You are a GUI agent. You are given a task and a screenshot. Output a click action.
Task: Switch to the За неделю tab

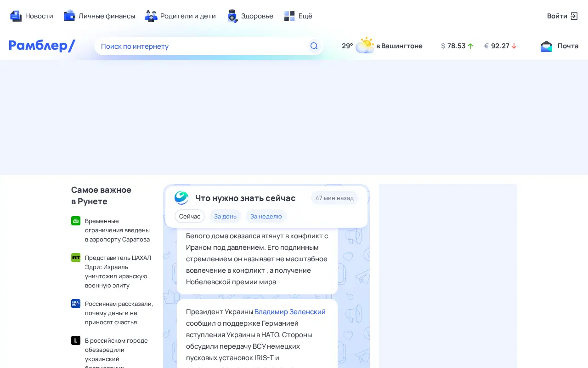pyautogui.click(x=266, y=216)
